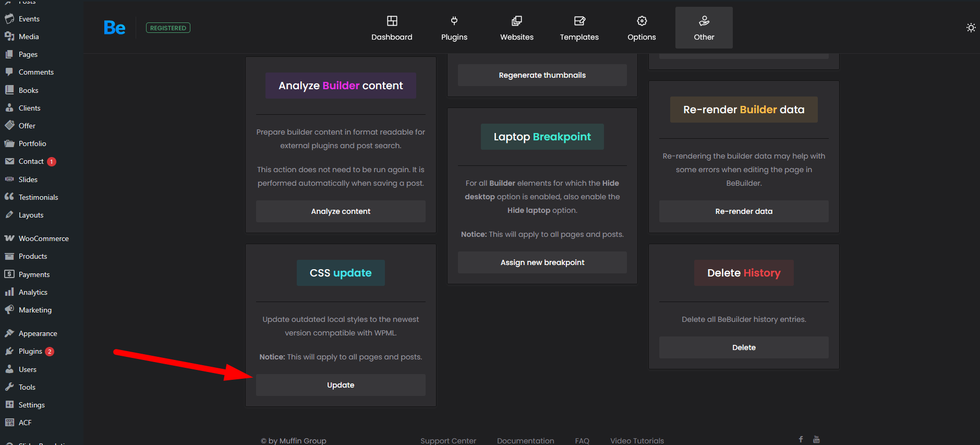Open WooCommerce in sidebar
Image resolution: width=980 pixels, height=445 pixels.
[x=43, y=238]
